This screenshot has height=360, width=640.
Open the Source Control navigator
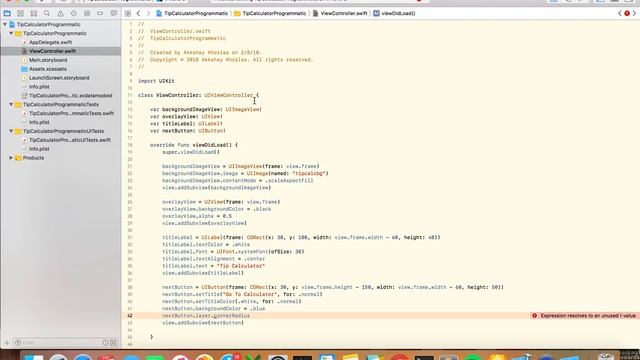point(20,13)
